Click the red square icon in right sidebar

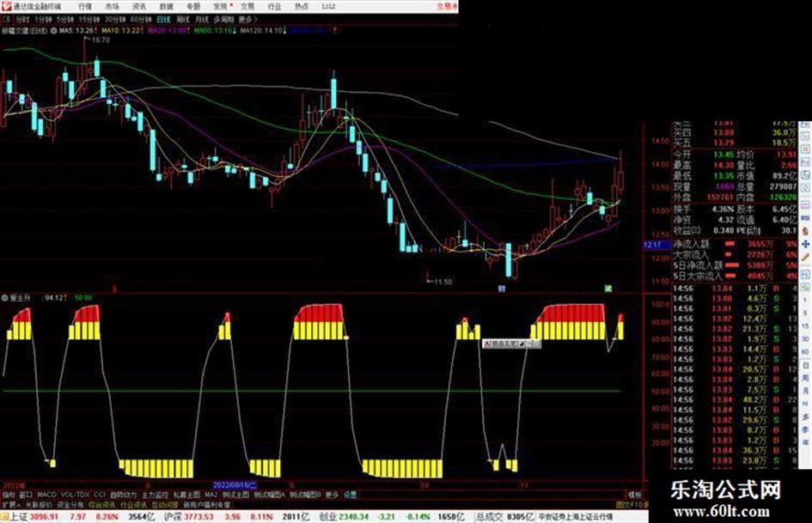806,149
